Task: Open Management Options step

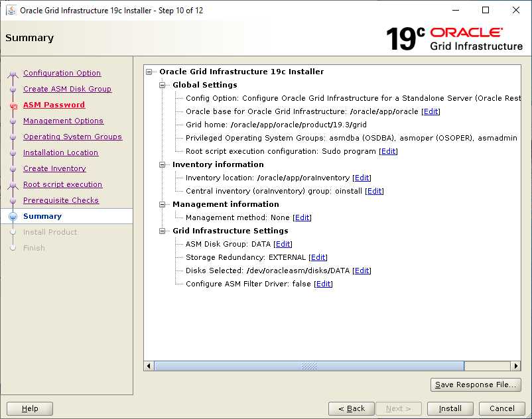Action: coord(63,121)
